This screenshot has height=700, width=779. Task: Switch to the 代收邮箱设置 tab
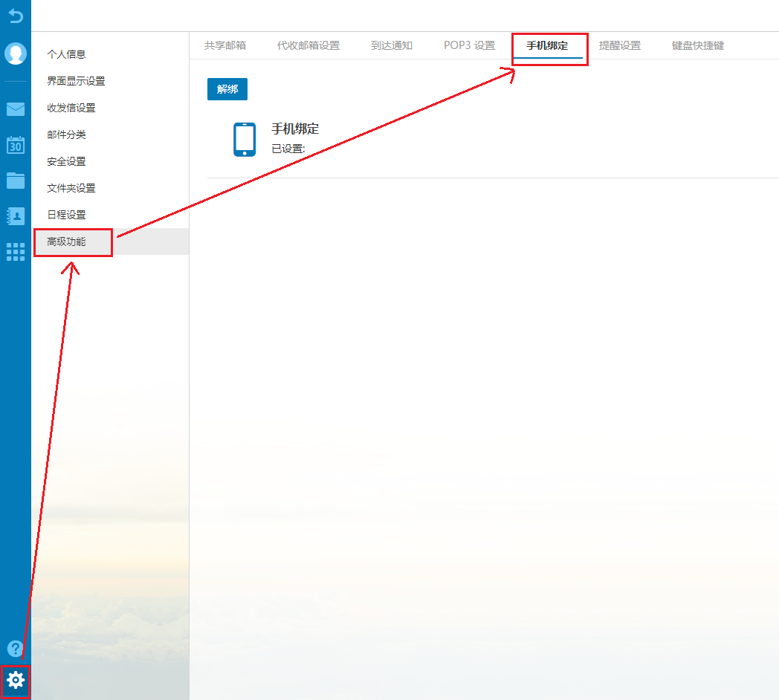308,46
